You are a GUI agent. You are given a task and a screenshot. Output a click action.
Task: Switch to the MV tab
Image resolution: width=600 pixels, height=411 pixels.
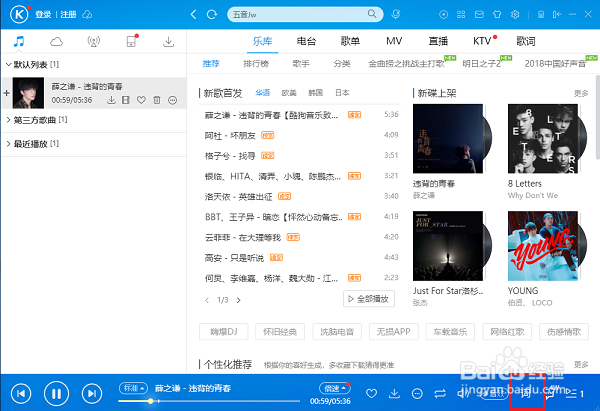(x=394, y=41)
